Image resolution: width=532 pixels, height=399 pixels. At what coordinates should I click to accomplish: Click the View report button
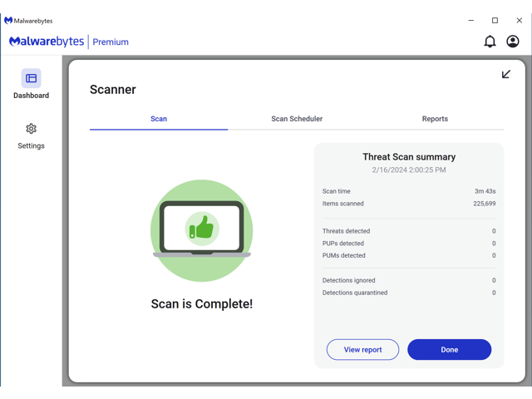(362, 349)
